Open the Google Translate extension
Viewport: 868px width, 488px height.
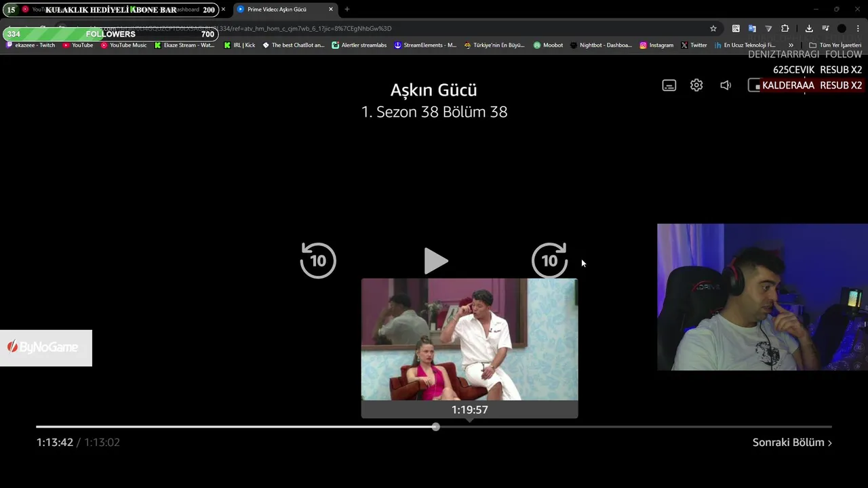click(752, 28)
